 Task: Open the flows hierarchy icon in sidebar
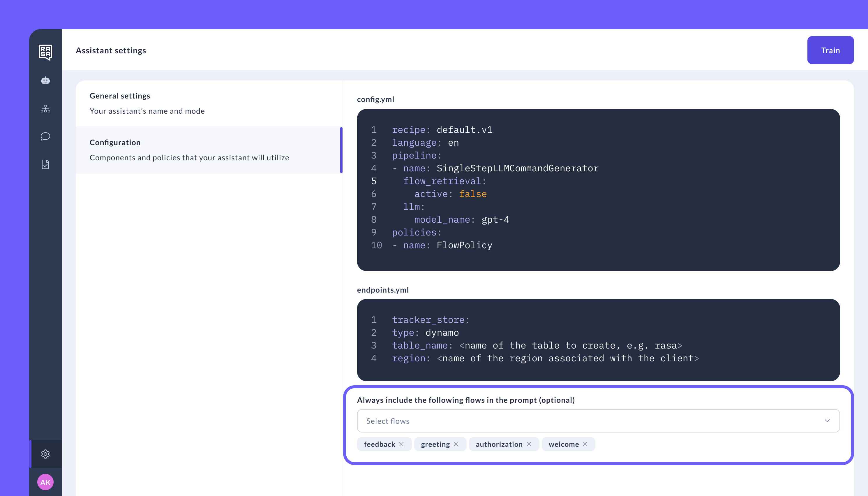45,109
